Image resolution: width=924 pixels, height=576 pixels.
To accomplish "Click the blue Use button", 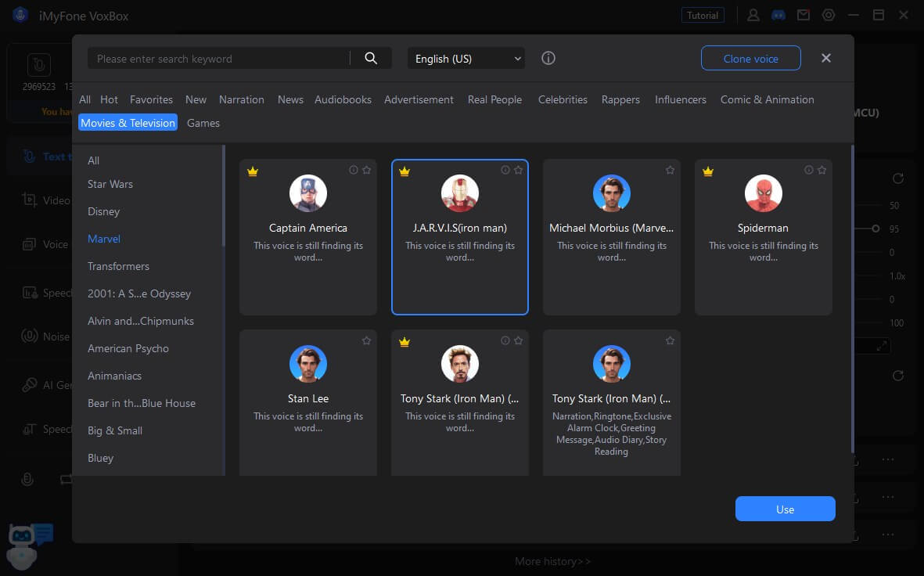I will pyautogui.click(x=785, y=509).
